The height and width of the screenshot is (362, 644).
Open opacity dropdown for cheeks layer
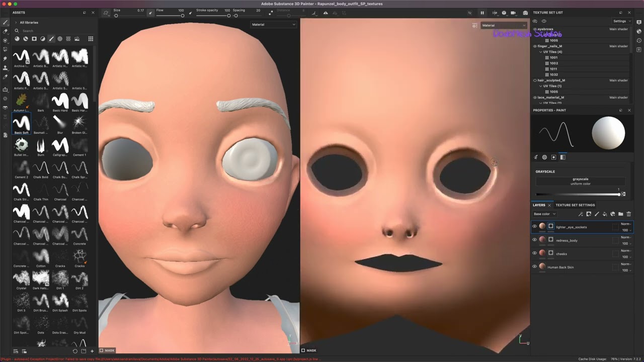tap(626, 257)
